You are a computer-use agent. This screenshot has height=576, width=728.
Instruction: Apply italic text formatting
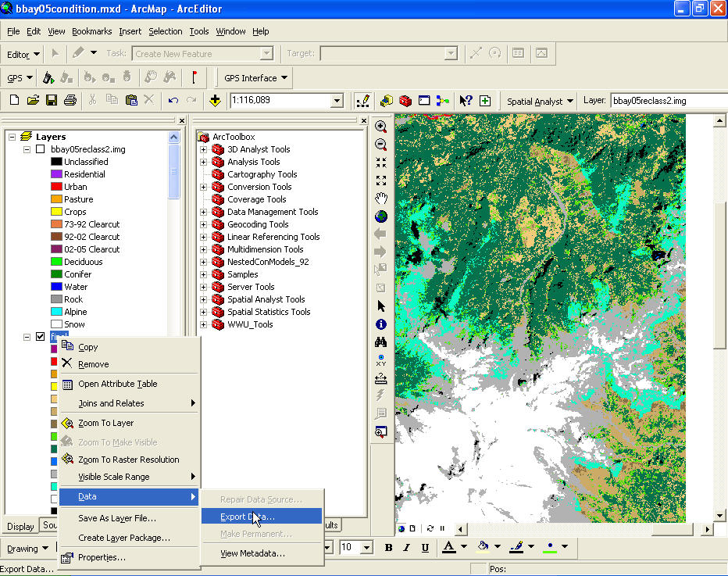(x=407, y=548)
